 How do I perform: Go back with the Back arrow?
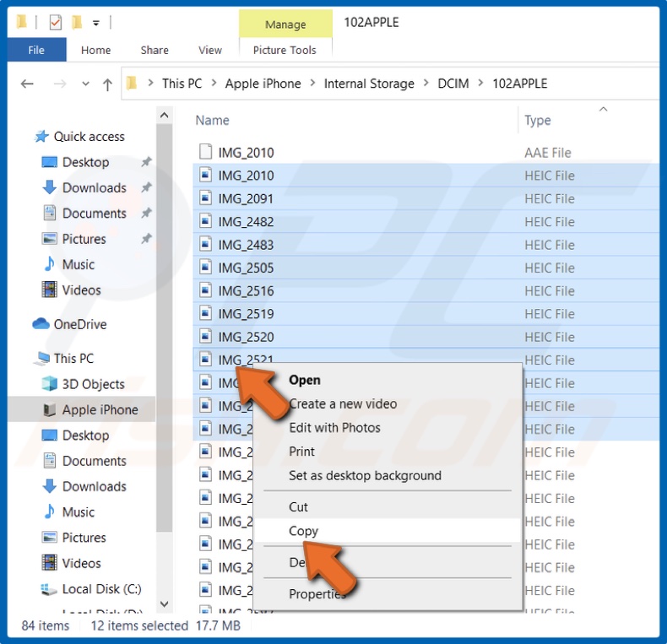point(27,84)
